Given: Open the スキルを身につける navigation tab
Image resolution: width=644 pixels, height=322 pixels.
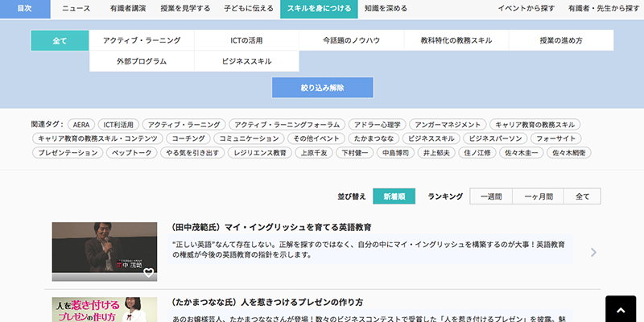Looking at the screenshot, I should coord(319,9).
